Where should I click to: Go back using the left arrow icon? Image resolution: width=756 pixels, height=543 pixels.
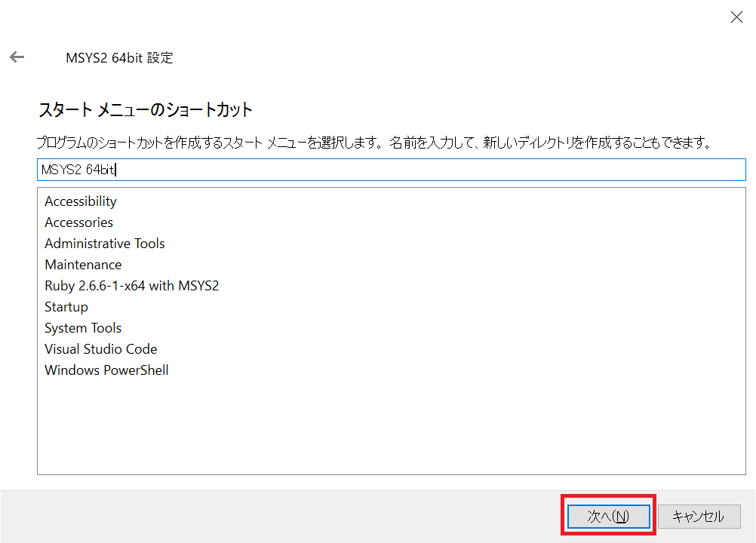coord(17,57)
